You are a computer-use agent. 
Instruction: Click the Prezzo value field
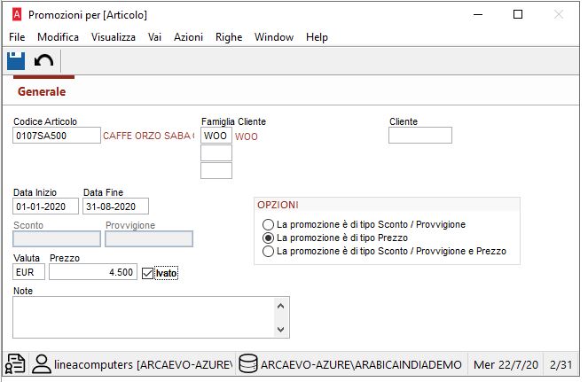[92, 273]
